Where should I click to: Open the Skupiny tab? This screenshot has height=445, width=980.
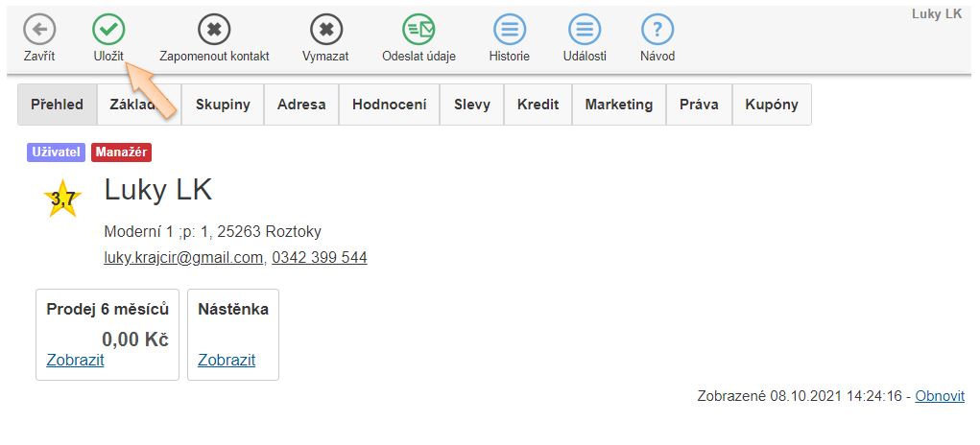tap(223, 105)
